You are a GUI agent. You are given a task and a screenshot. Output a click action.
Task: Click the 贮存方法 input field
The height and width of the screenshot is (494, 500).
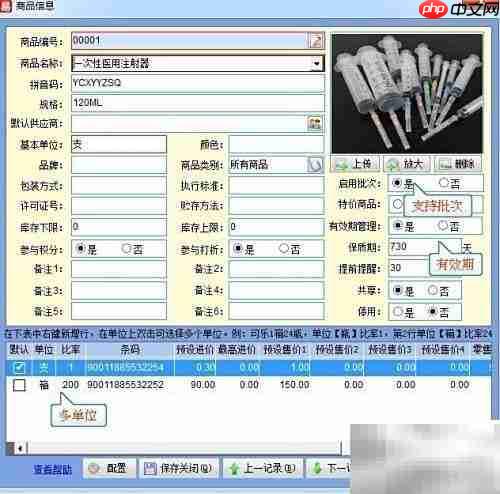(x=276, y=206)
